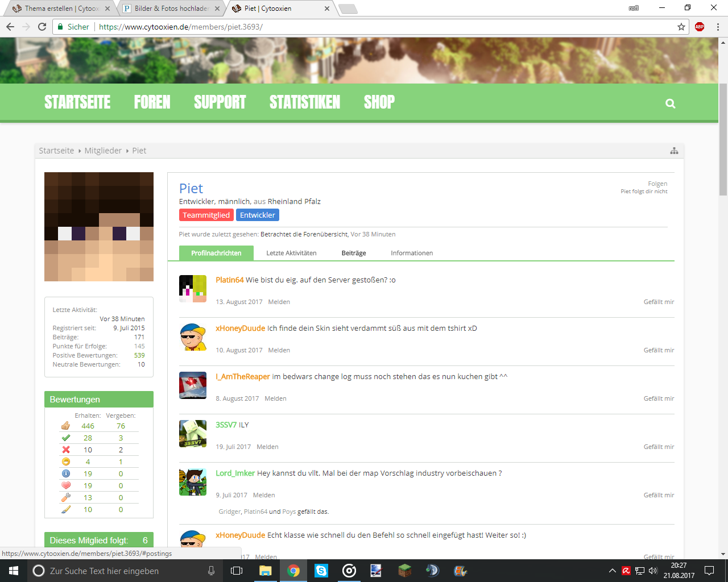Click Gefällt mir on Lord_Imker's message
The image size is (728, 582).
pos(659,495)
